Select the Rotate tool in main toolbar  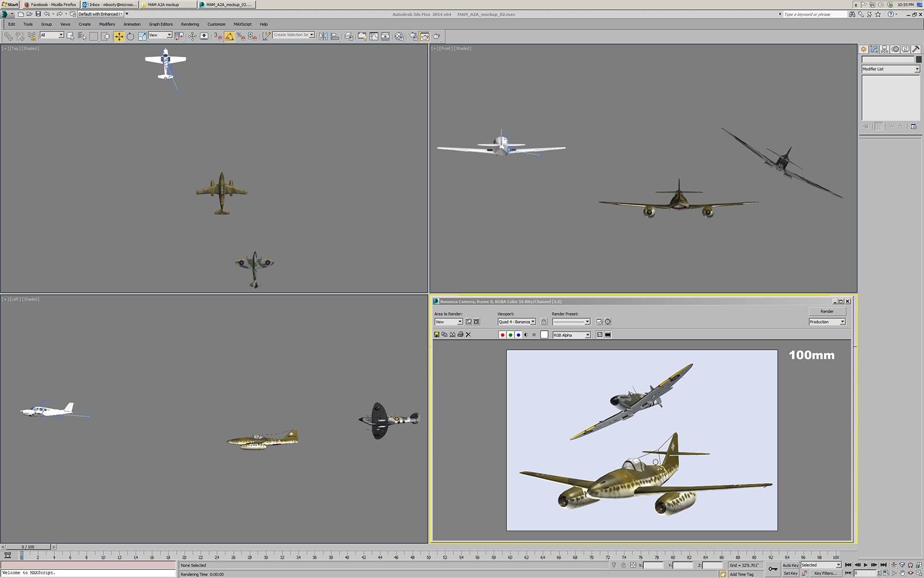click(x=131, y=36)
